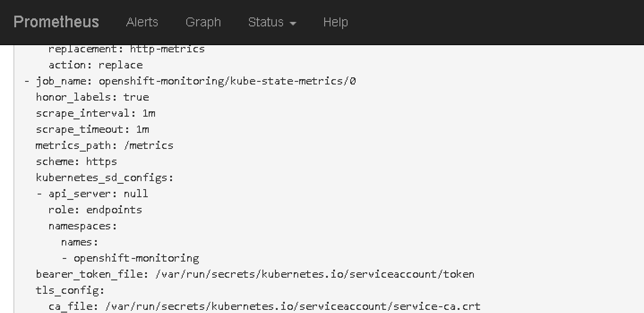Click the api_server: null entry

click(98, 194)
